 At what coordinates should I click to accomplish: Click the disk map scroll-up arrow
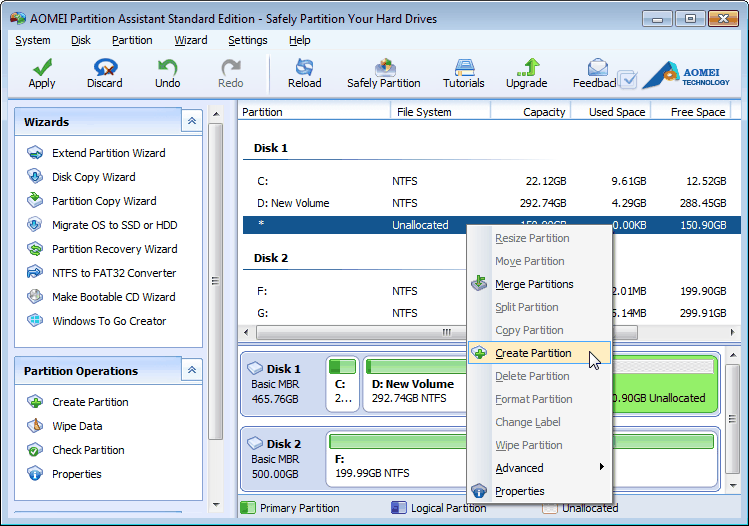733,354
